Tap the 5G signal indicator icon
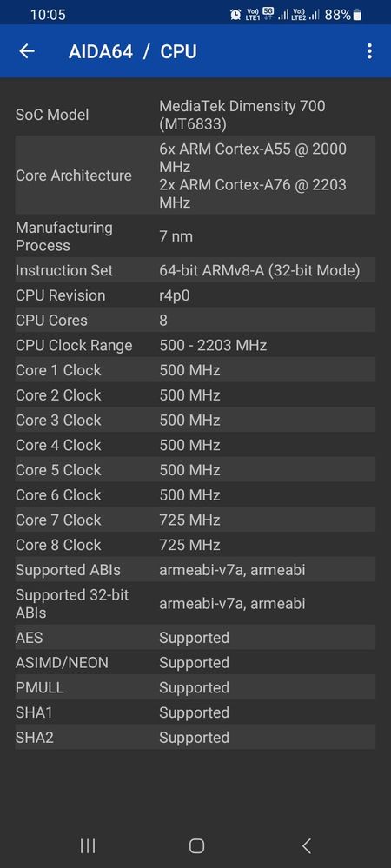The image size is (391, 868). (268, 15)
